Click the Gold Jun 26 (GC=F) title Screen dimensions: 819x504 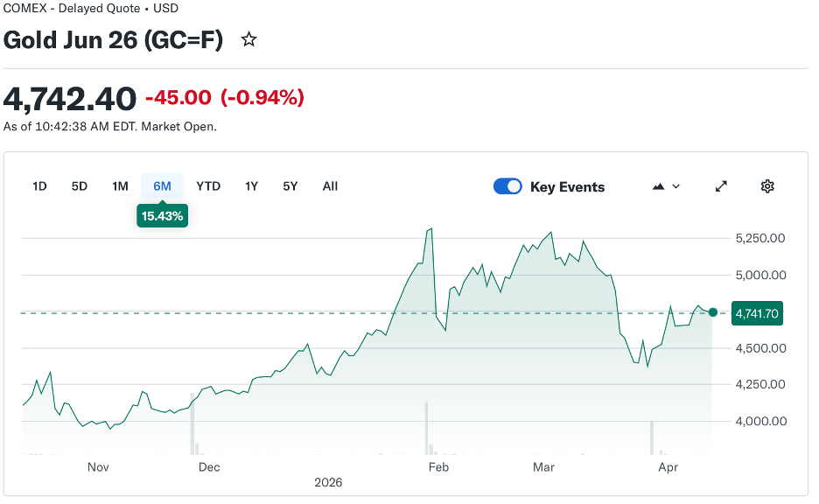pos(113,40)
